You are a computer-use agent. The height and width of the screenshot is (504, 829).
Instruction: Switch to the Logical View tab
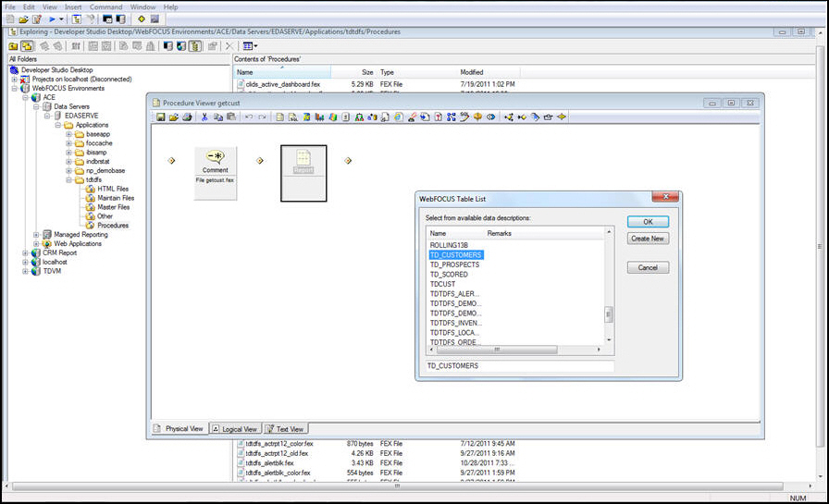[235, 429]
